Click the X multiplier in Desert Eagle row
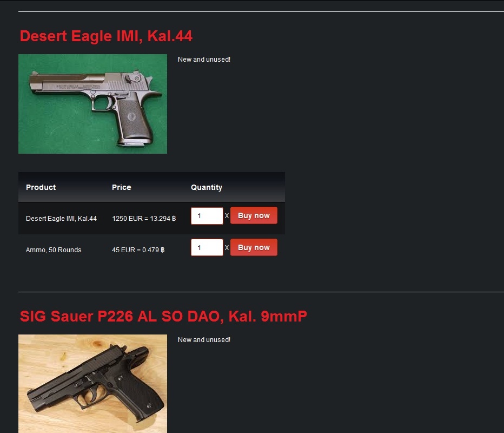Screen dimensions: 504x433 click(227, 216)
